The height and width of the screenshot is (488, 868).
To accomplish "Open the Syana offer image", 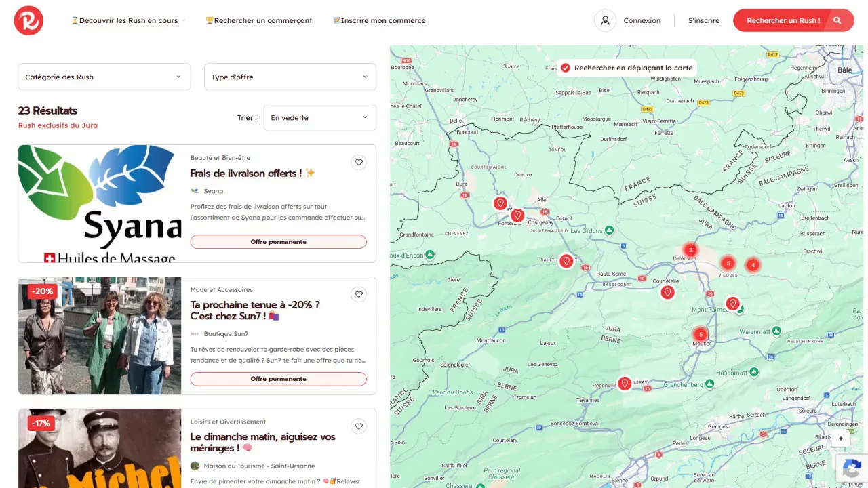I will point(100,203).
